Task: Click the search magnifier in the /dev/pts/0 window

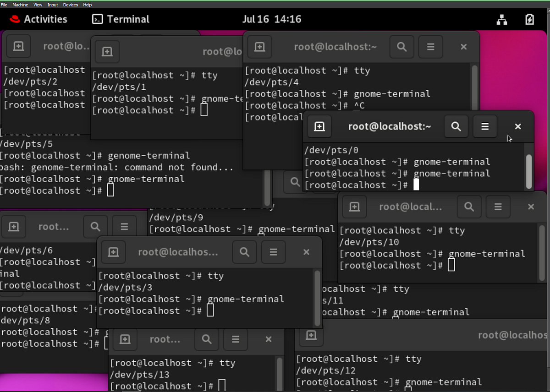Action: pyautogui.click(x=456, y=126)
